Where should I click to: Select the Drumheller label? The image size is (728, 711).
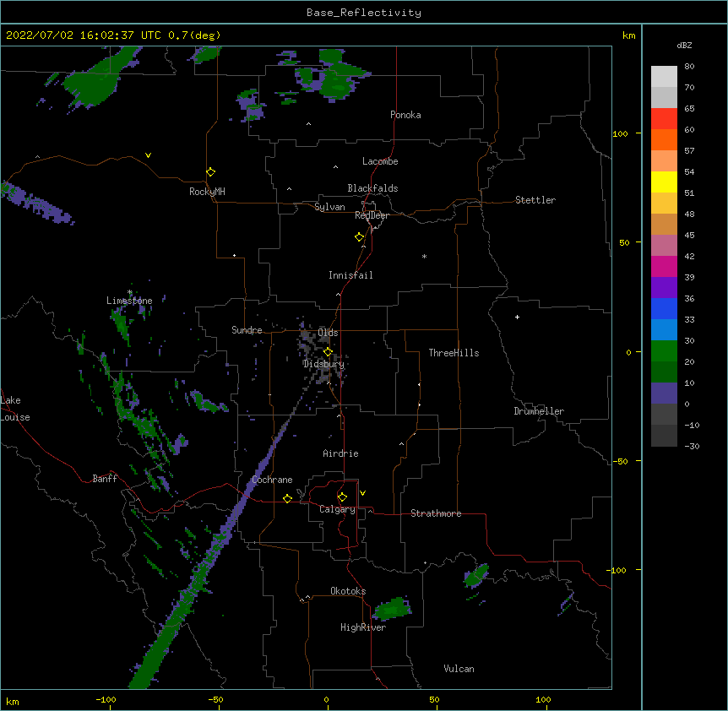(539, 411)
